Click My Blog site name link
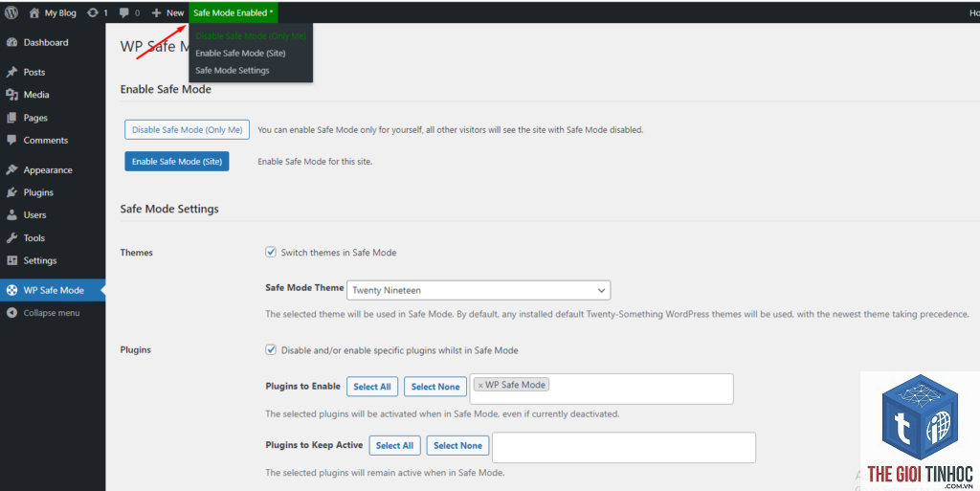This screenshot has width=980, height=491. (x=60, y=12)
